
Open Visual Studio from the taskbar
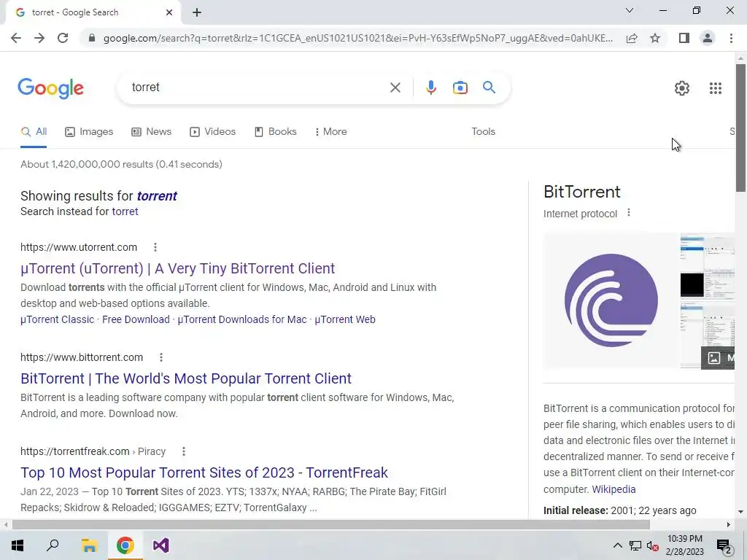[161, 545]
